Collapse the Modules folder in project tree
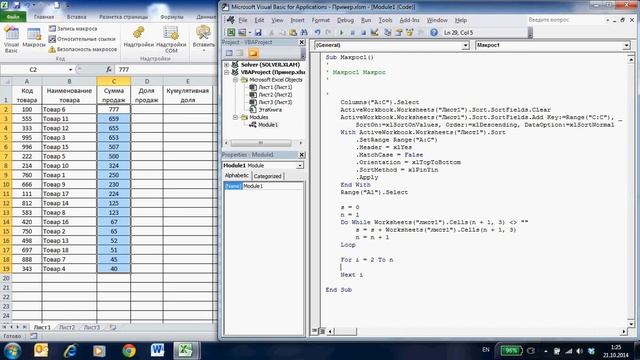640x360 pixels. (x=236, y=117)
